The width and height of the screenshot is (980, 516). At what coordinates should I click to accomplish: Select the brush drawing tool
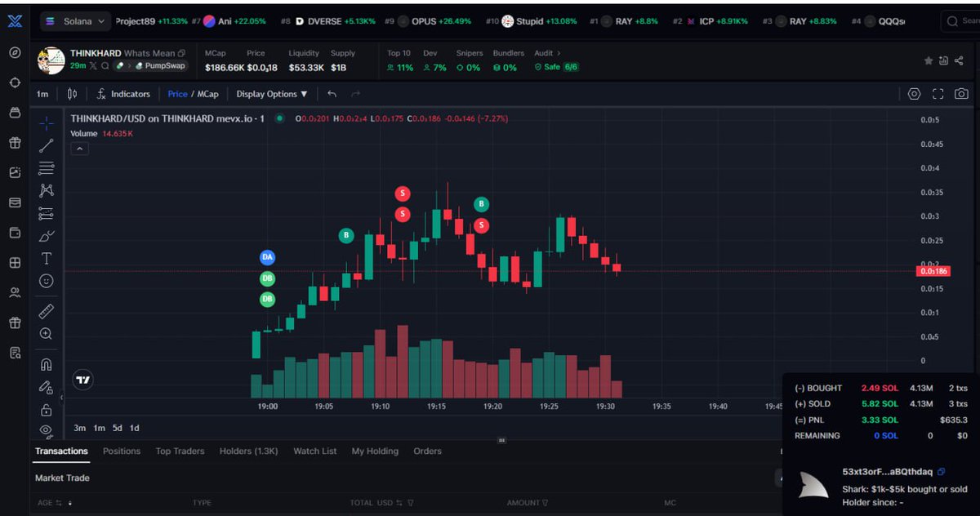click(x=47, y=236)
